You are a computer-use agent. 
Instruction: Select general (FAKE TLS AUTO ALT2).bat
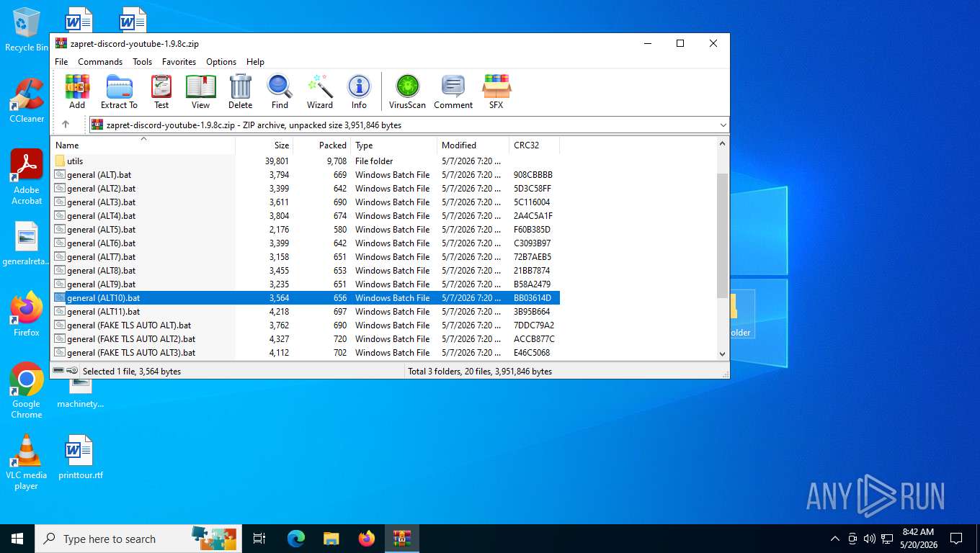[305, 339]
